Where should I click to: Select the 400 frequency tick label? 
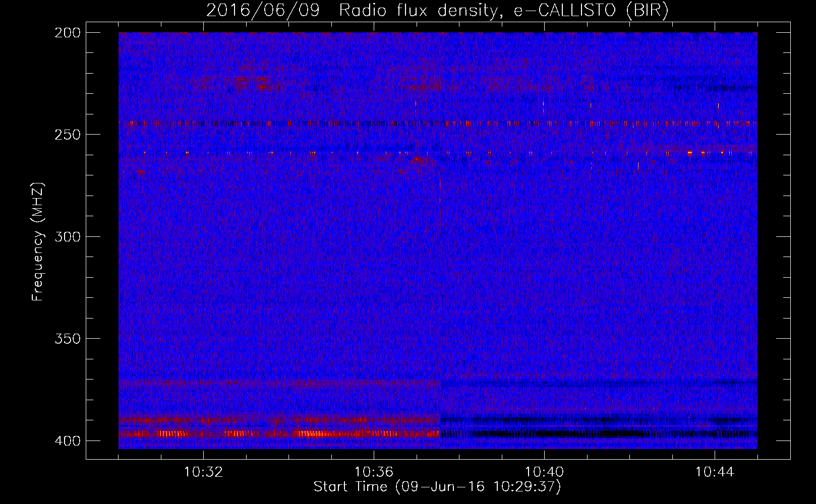pos(67,441)
